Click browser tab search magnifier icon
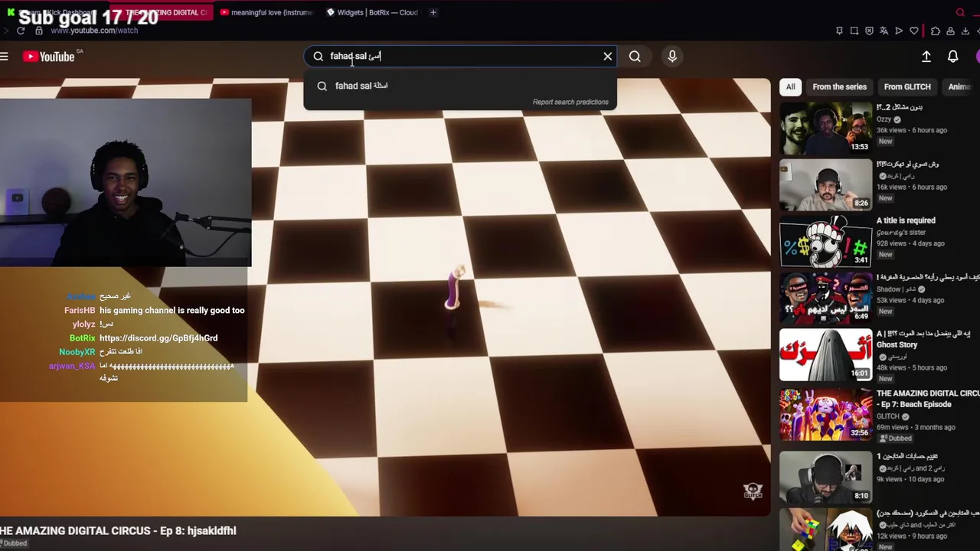 [960, 12]
